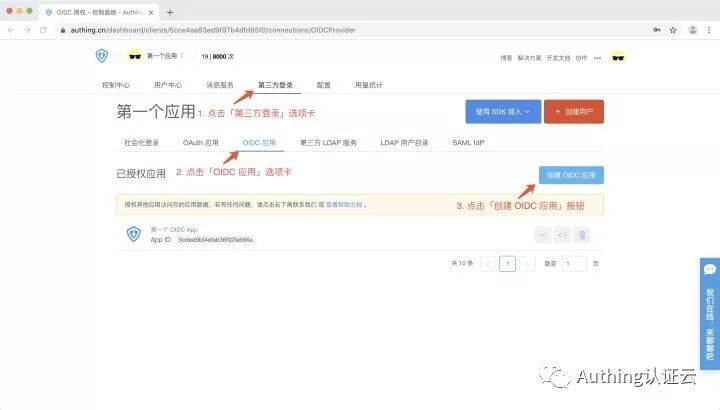Click the 创建用户 button

coord(574,112)
